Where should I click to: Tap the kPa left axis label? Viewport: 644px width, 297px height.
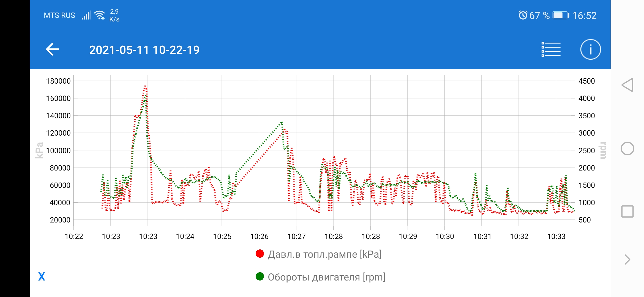[x=39, y=150]
